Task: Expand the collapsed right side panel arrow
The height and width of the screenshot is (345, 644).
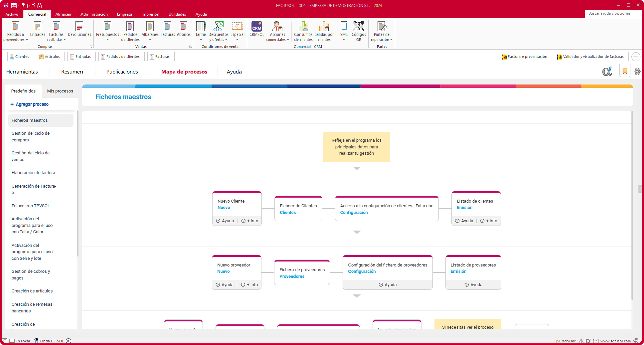Action: click(x=640, y=189)
